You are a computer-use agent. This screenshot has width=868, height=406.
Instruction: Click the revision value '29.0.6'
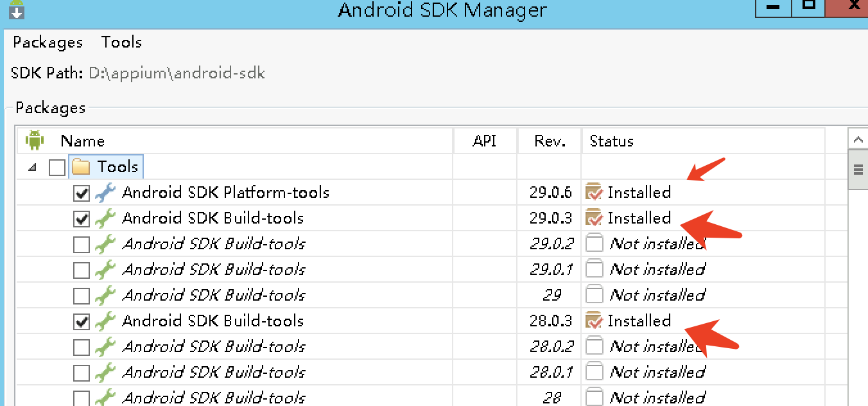[551, 192]
